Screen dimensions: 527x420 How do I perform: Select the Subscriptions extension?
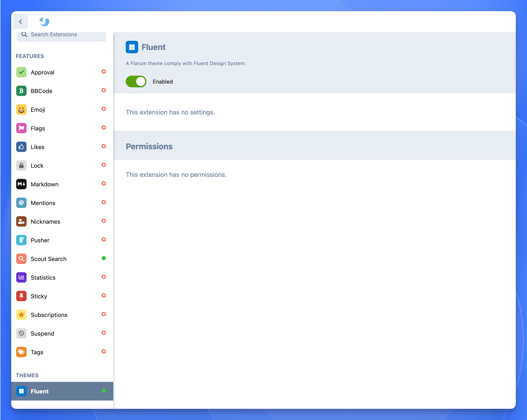coord(49,315)
